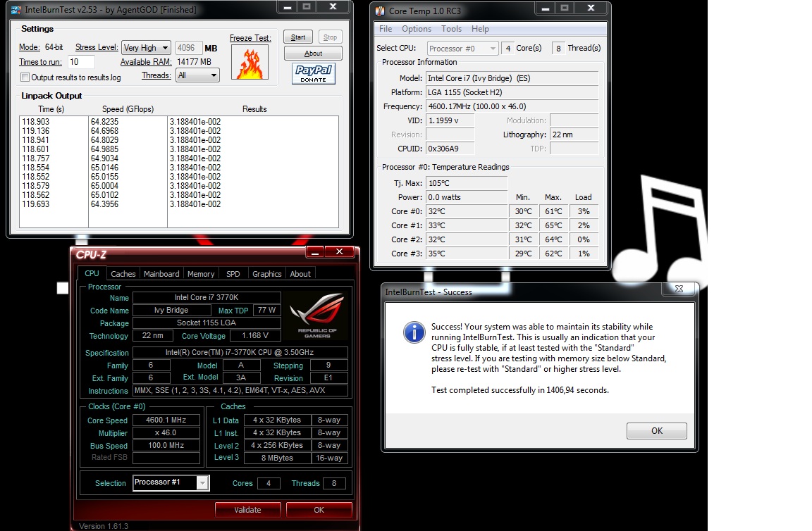812x531 pixels.
Task: Click the Threads count 8 in CPU-Z
Action: 334,483
